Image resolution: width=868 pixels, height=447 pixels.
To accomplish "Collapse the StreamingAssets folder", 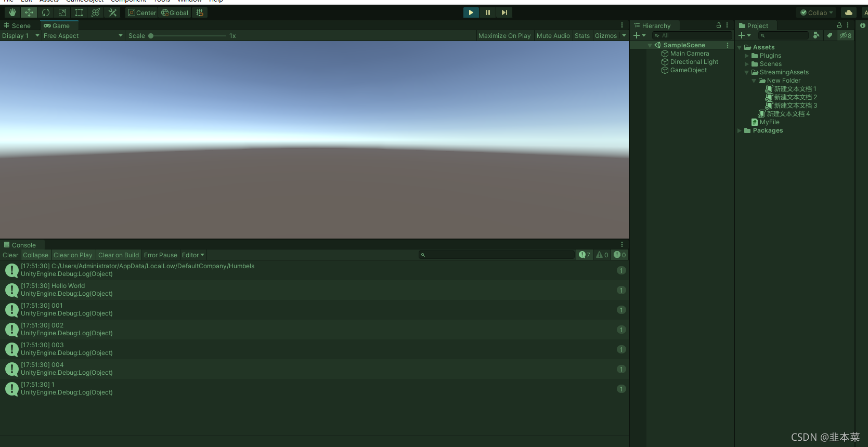I will 747,72.
